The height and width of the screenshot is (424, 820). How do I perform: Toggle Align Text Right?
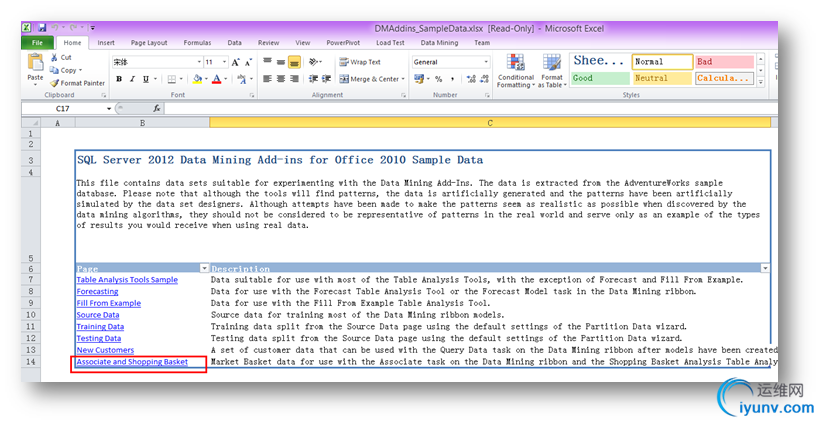(x=294, y=79)
